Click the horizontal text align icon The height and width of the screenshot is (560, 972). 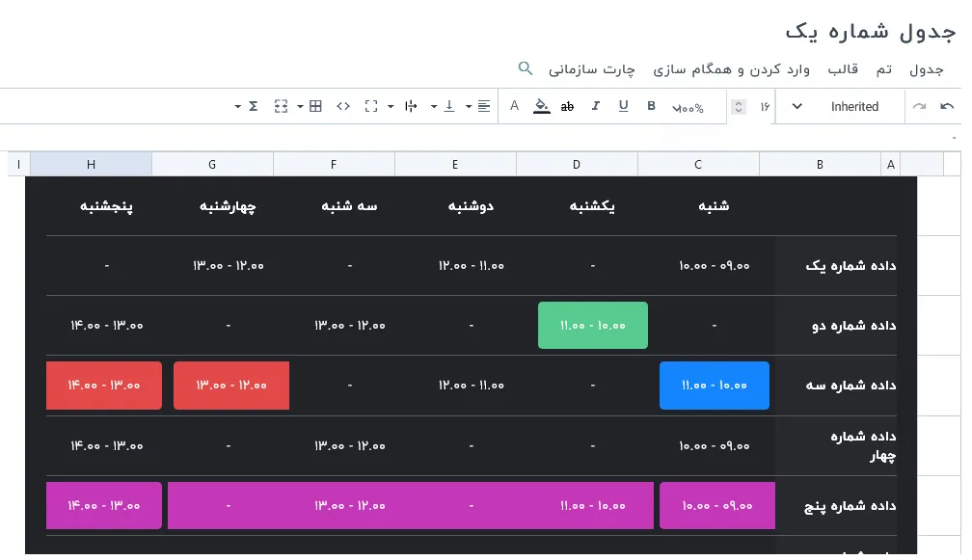[484, 106]
